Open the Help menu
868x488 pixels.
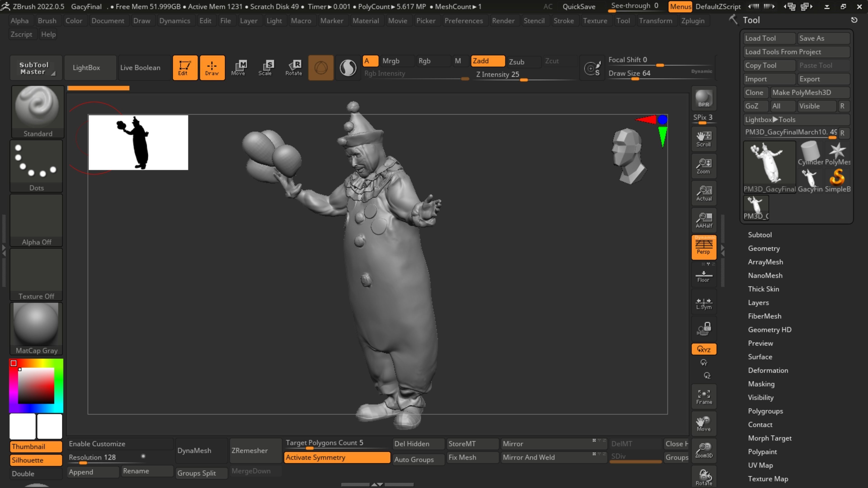pyautogui.click(x=48, y=34)
